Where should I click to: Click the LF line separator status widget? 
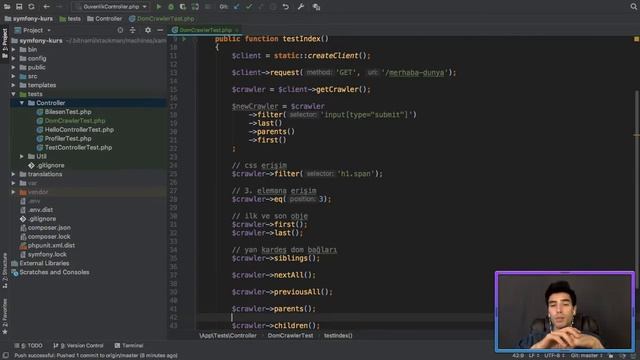click(534, 356)
